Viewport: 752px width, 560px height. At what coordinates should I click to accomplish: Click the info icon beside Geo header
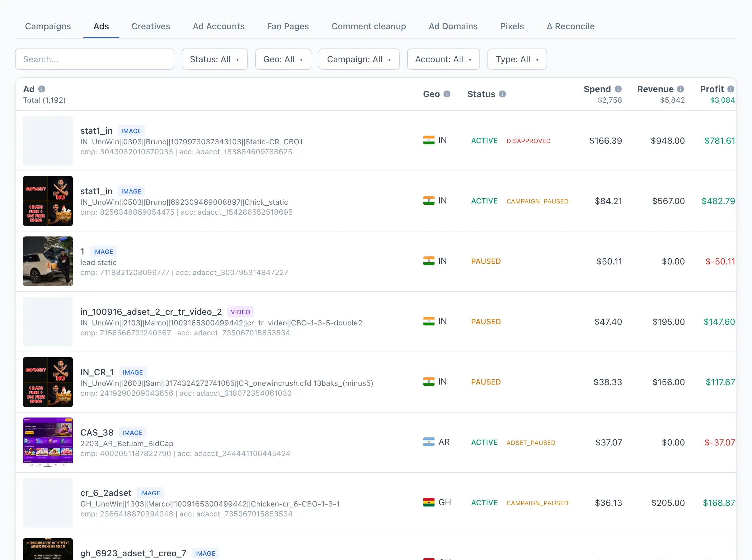pos(447,94)
